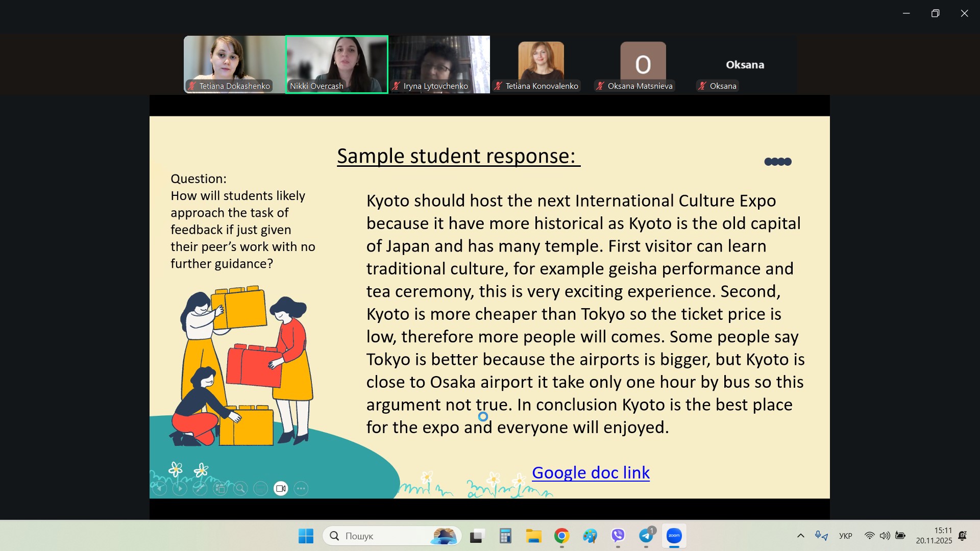Open the pen and laser pointer tools

pos(200,489)
